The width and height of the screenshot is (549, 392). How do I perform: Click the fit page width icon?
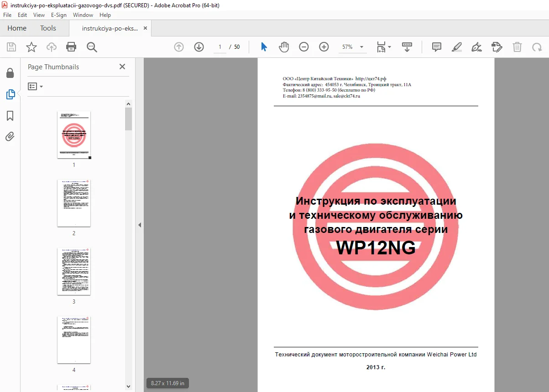[x=381, y=47]
